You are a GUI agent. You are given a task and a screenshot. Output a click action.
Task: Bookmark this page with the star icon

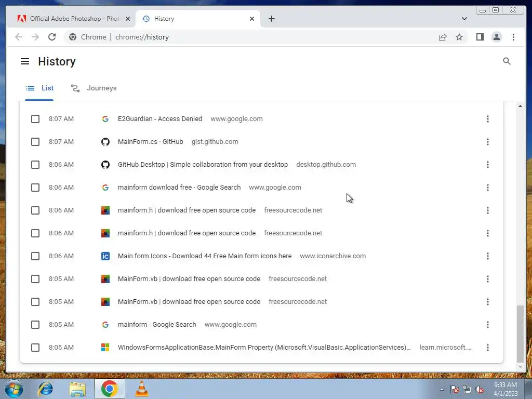pyautogui.click(x=459, y=37)
